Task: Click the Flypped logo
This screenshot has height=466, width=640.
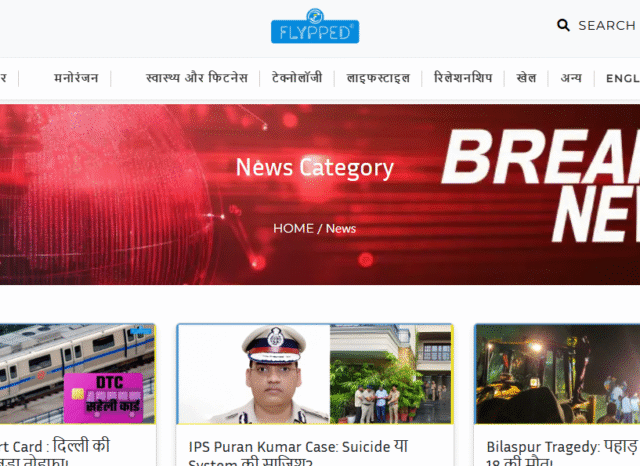Action: 314,26
